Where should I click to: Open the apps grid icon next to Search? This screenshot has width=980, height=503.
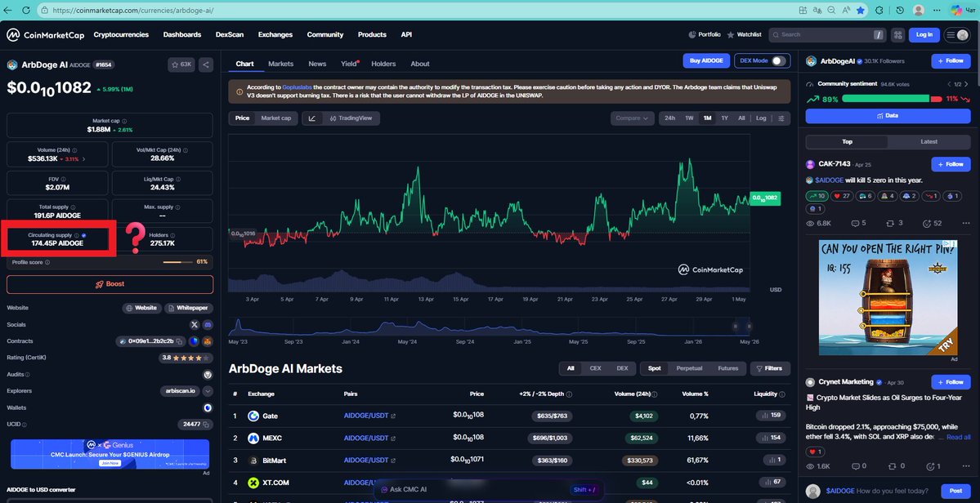click(898, 35)
